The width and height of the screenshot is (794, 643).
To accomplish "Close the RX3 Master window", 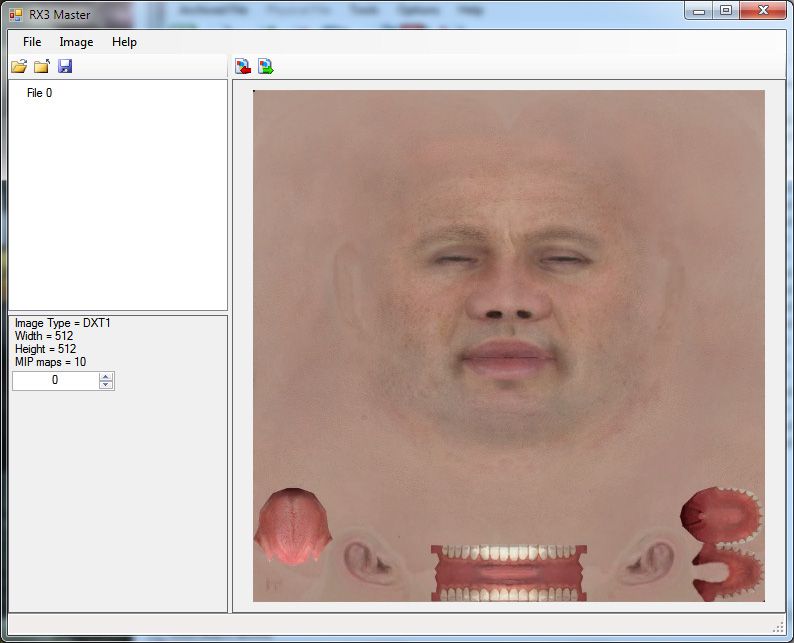I will pyautogui.click(x=765, y=11).
